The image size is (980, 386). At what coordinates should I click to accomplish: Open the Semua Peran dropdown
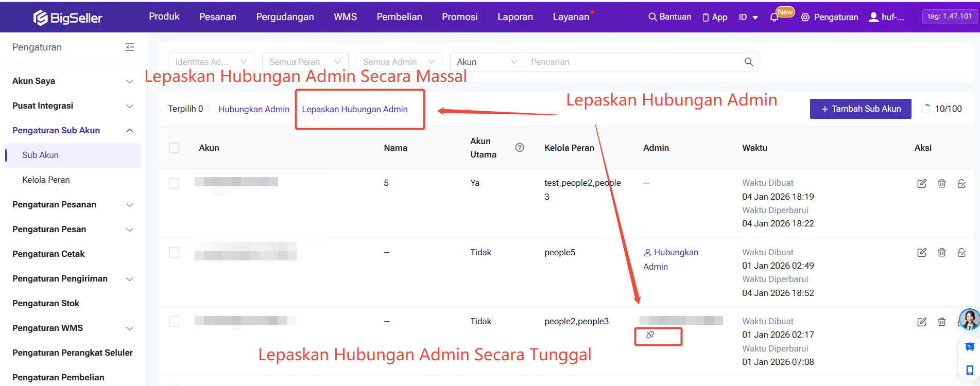(x=305, y=62)
